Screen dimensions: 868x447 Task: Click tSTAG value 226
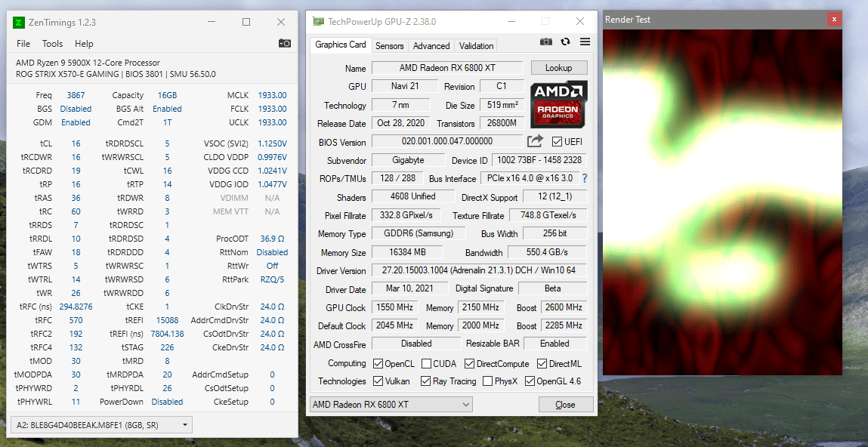(167, 347)
